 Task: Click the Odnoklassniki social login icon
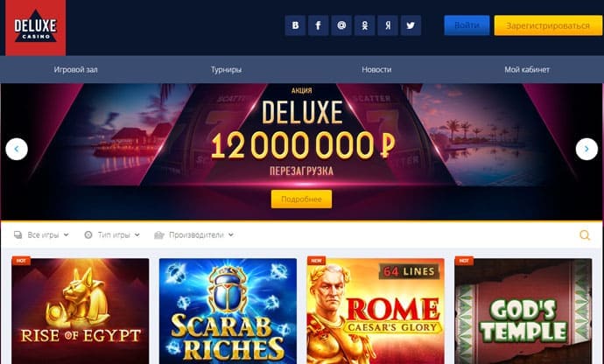coord(364,25)
